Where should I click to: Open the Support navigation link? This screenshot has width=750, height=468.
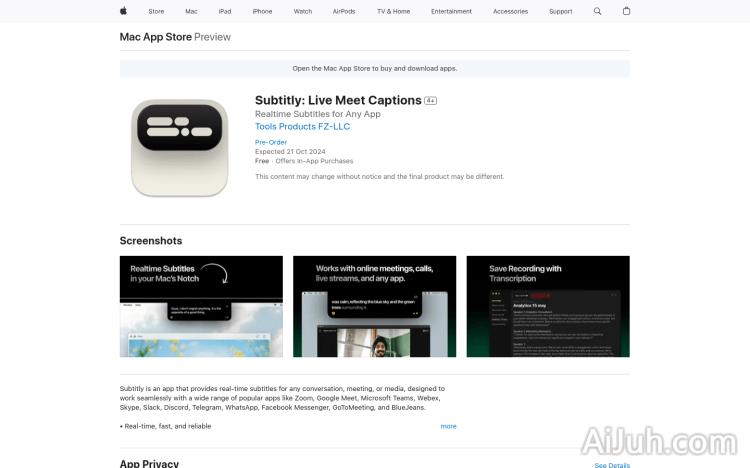561,11
